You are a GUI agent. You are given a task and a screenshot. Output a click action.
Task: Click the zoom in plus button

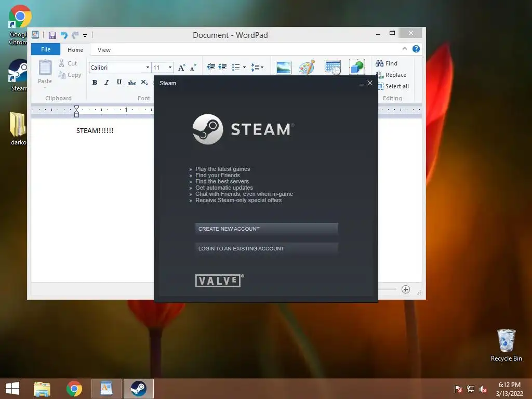(406, 289)
